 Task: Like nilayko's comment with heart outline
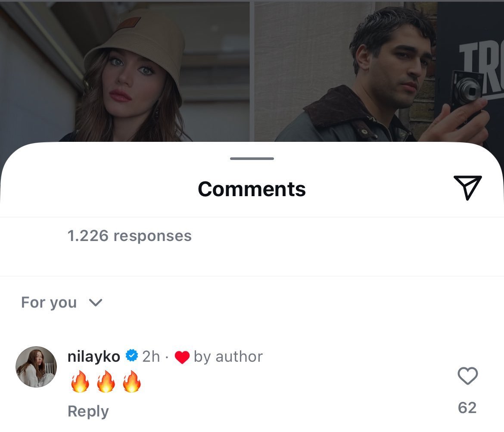pyautogui.click(x=467, y=376)
